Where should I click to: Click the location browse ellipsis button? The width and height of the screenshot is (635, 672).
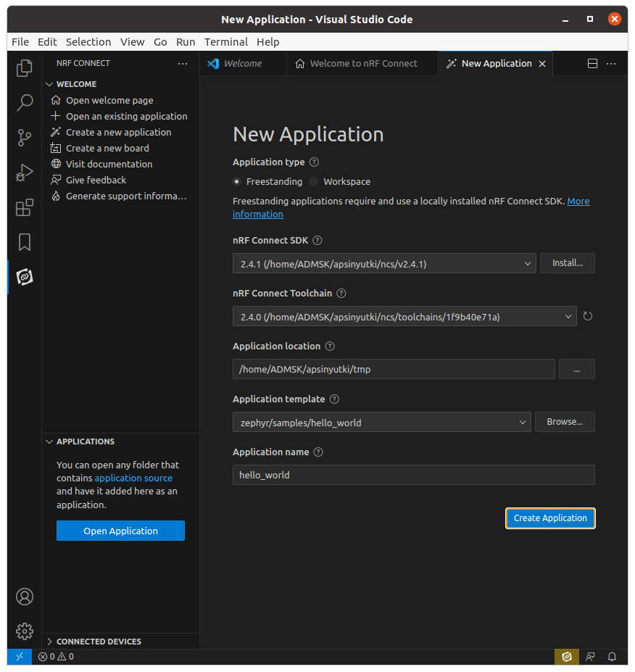point(577,369)
